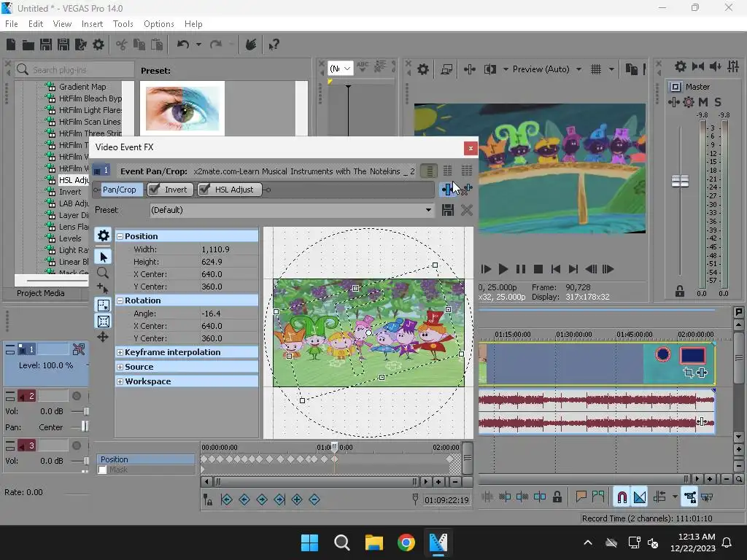Open Video Preview properties gear icon
The width and height of the screenshot is (747, 560).
pos(422,69)
